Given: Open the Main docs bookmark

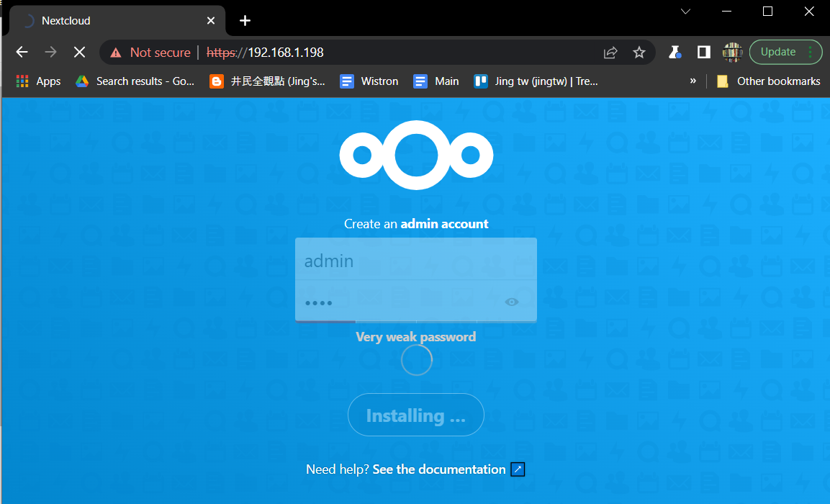Looking at the screenshot, I should point(436,81).
